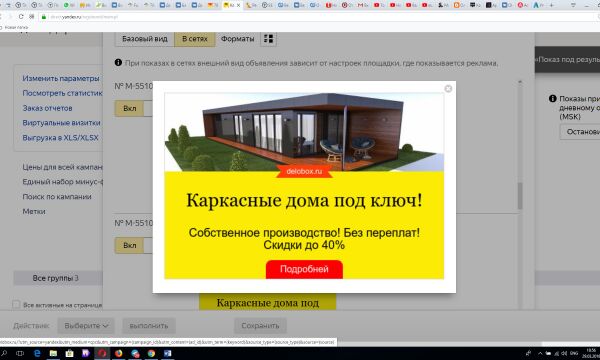Click the Остановить button on the right
600x360 pixels.
(580, 132)
